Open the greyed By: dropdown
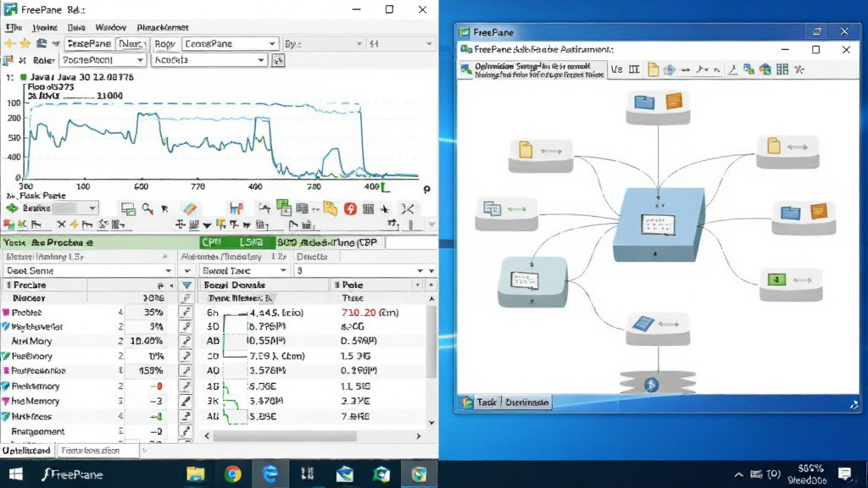 pos(323,43)
